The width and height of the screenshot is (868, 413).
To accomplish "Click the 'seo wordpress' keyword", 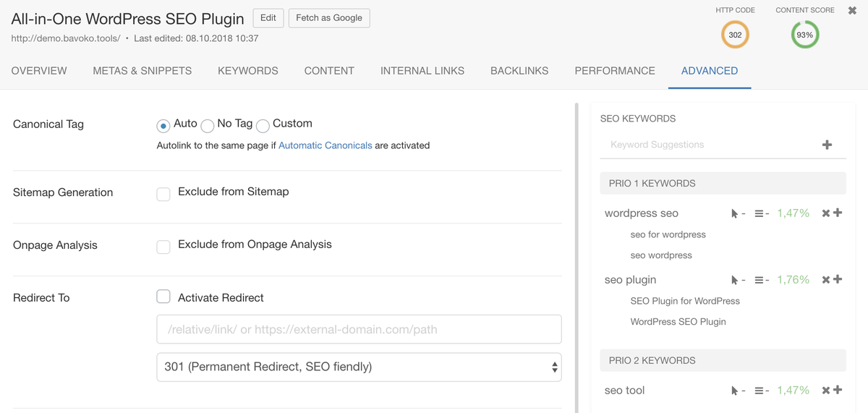I will [x=661, y=255].
